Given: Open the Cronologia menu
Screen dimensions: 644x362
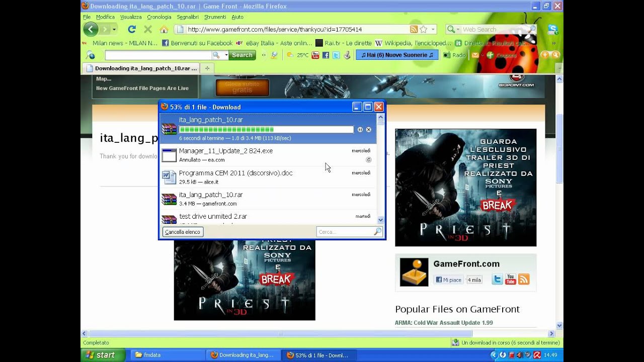Looking at the screenshot, I should click(159, 17).
